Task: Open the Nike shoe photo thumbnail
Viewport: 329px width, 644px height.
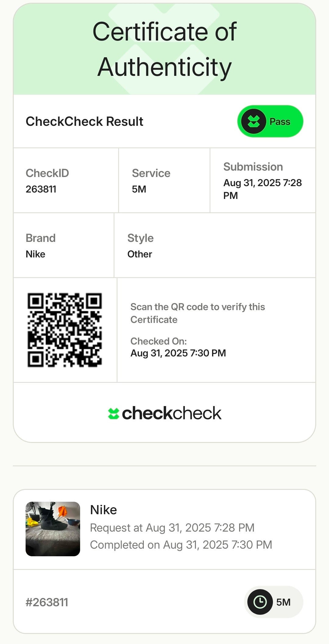Action: coord(53,529)
